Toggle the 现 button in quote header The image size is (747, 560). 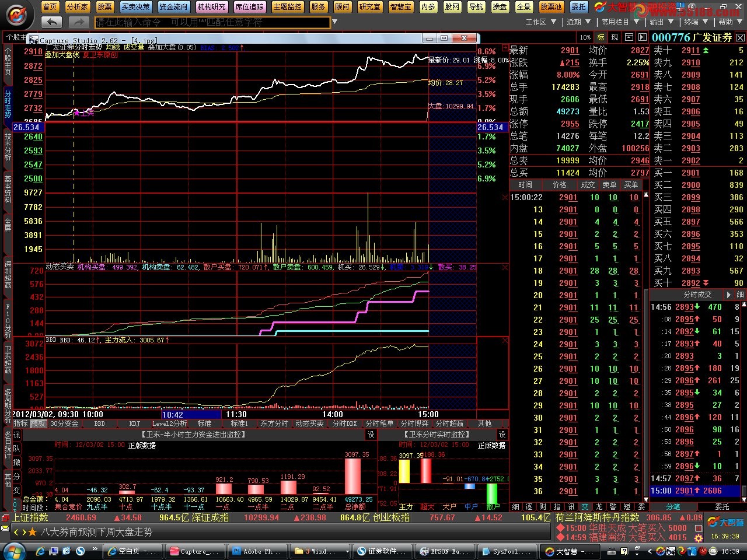coord(615,37)
